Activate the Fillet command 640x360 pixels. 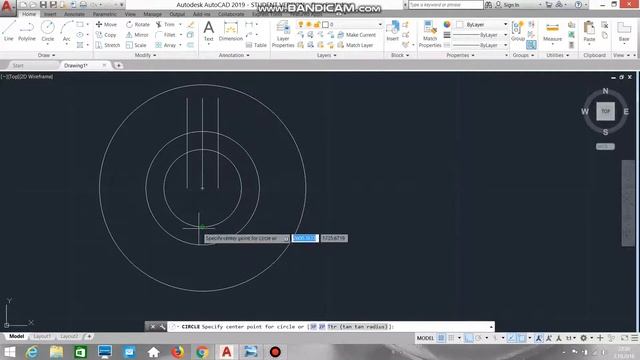tap(166, 35)
